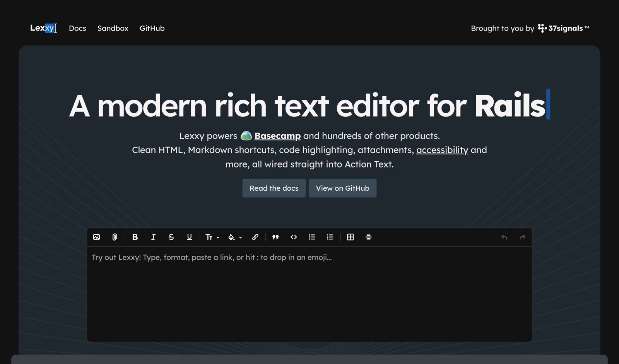Click the attach file paperclip icon

pos(115,237)
